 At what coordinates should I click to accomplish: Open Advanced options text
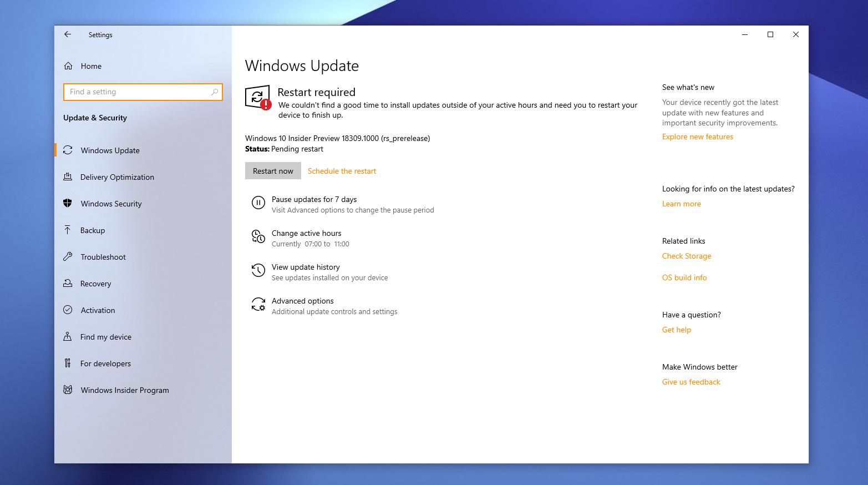tap(302, 301)
